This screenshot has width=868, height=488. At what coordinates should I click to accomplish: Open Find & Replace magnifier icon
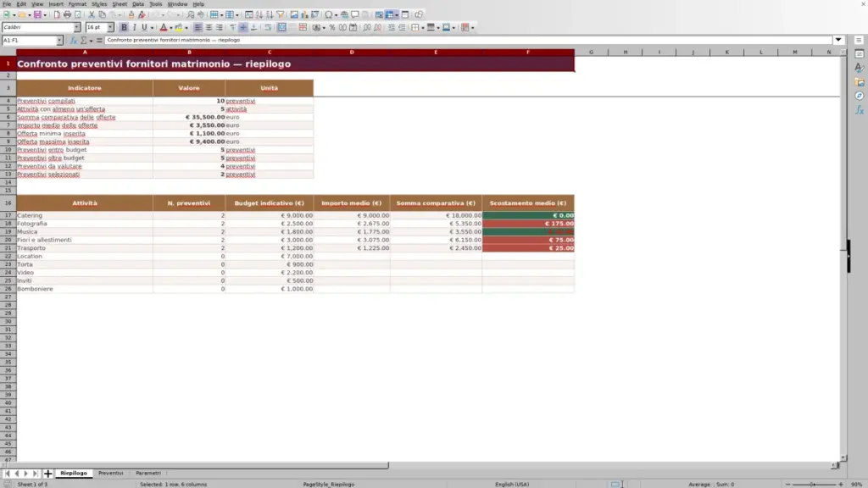(191, 15)
